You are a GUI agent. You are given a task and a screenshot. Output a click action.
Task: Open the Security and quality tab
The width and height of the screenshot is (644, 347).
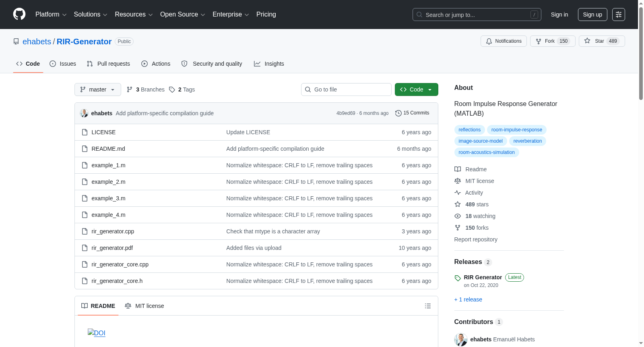(x=212, y=64)
